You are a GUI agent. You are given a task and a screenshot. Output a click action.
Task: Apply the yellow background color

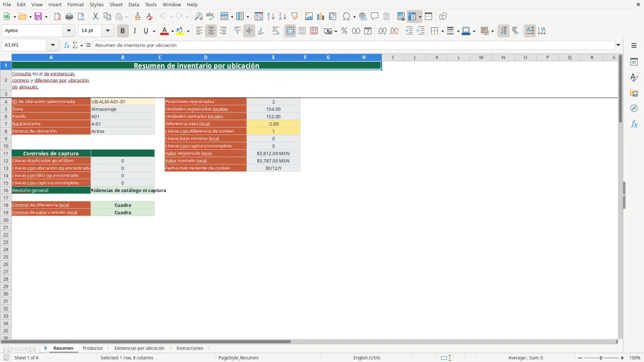tap(180, 31)
